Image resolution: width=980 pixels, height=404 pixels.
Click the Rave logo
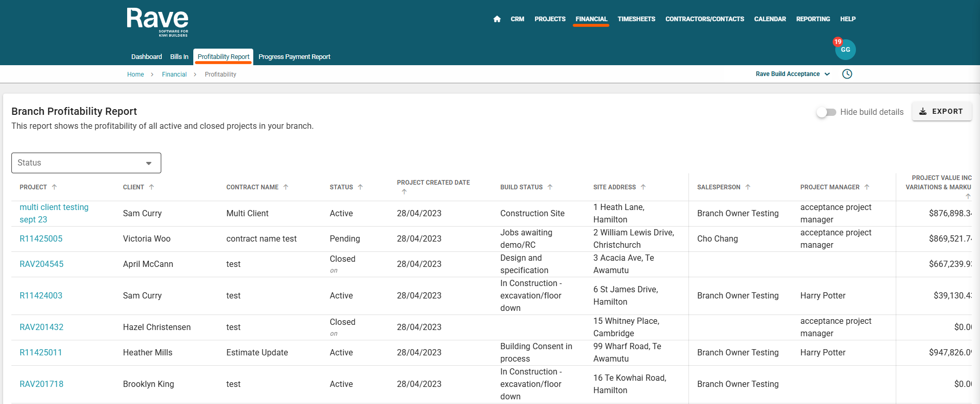click(x=158, y=22)
